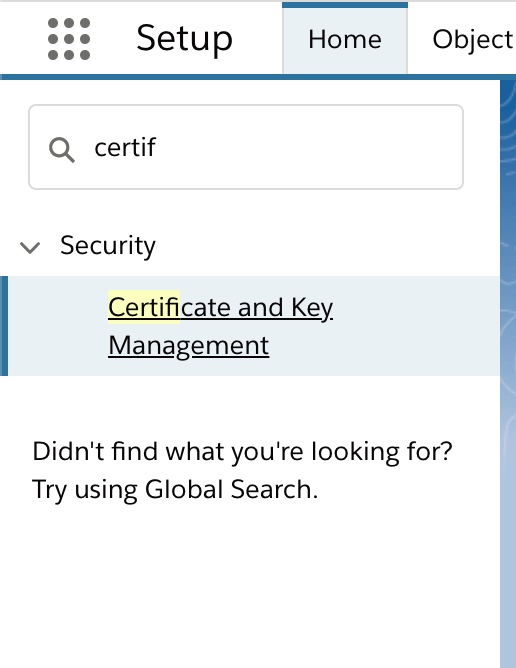Click the word Key in the result link
This screenshot has width=516, height=668.
pos(312,308)
